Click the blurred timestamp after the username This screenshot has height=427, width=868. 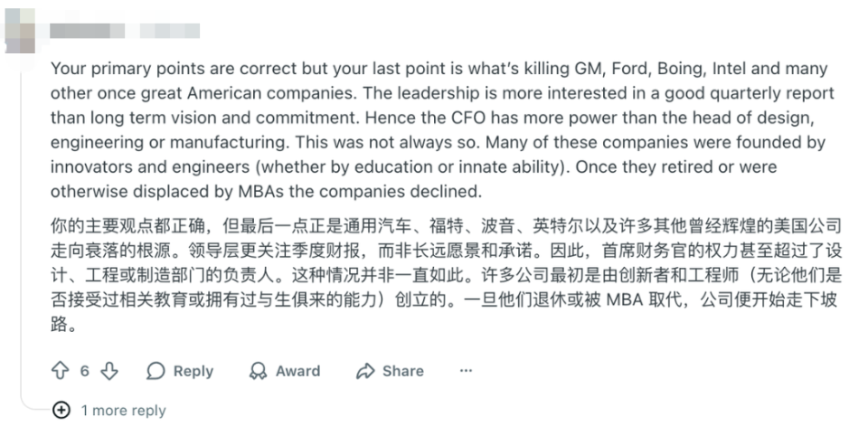click(x=170, y=30)
